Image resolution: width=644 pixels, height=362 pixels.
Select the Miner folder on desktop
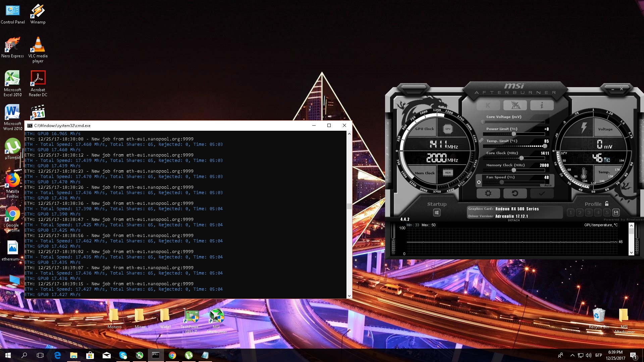pyautogui.click(x=140, y=318)
